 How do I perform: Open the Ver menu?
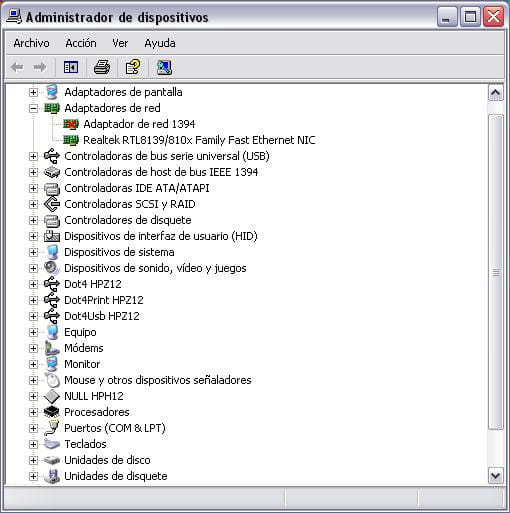[x=120, y=43]
